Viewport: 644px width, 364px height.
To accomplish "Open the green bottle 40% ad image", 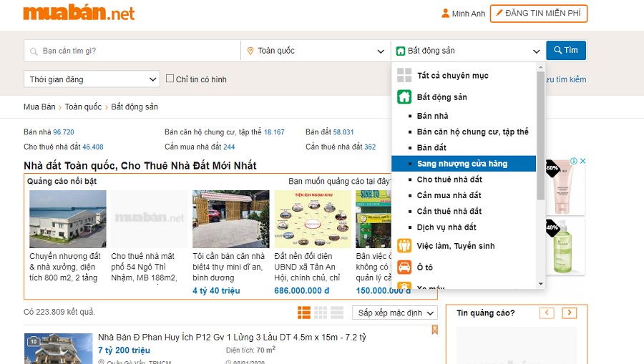I will [x=565, y=247].
